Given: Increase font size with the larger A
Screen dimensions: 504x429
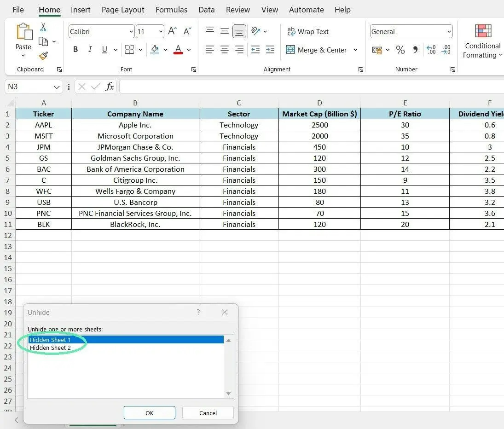Looking at the screenshot, I should (x=172, y=31).
